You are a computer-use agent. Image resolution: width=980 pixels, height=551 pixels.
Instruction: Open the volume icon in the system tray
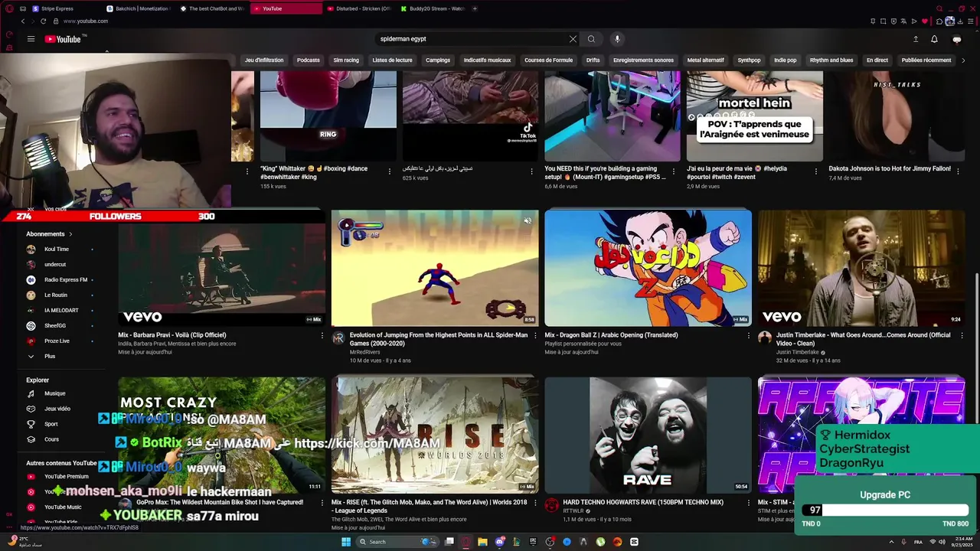pos(942,542)
